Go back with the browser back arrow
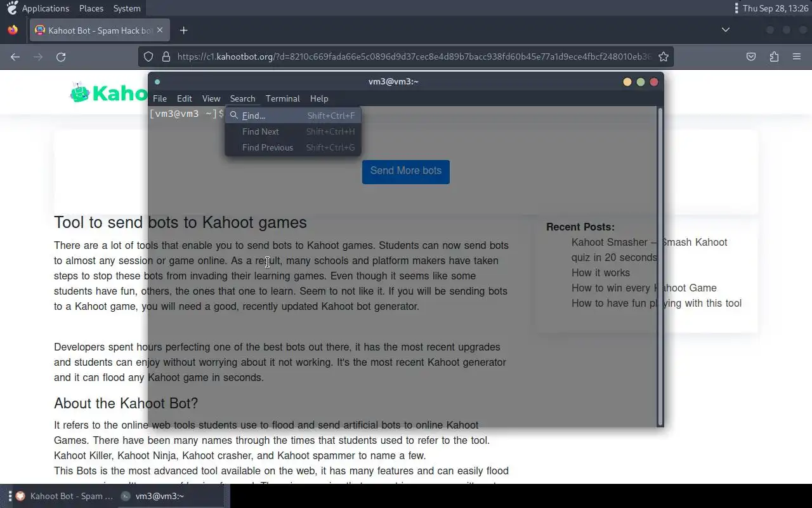This screenshot has width=812, height=508. point(15,57)
